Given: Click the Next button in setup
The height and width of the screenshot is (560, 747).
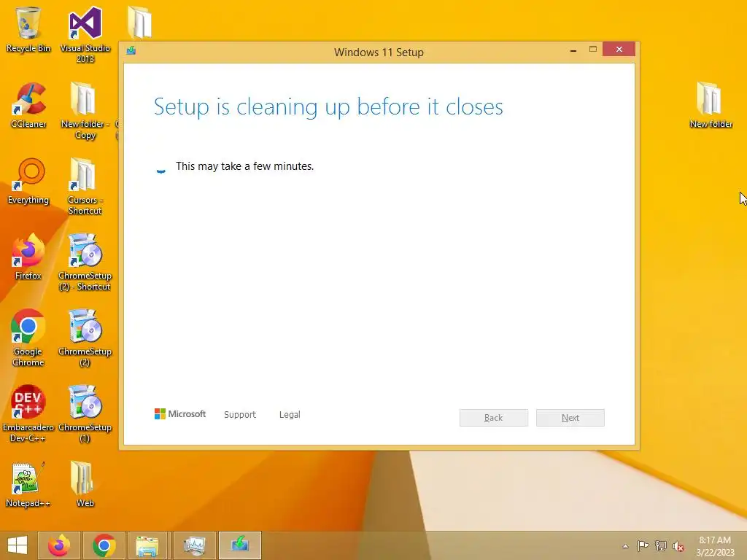Looking at the screenshot, I should (570, 418).
